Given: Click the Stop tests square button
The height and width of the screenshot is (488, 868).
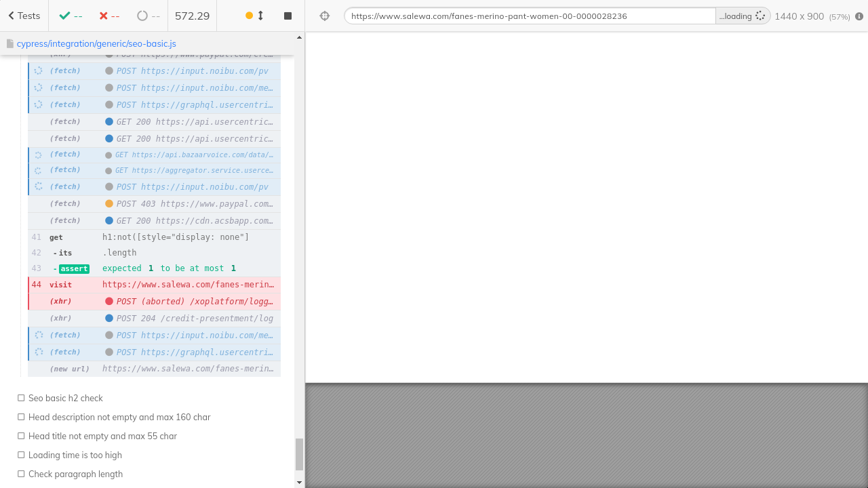Looking at the screenshot, I should tap(288, 16).
